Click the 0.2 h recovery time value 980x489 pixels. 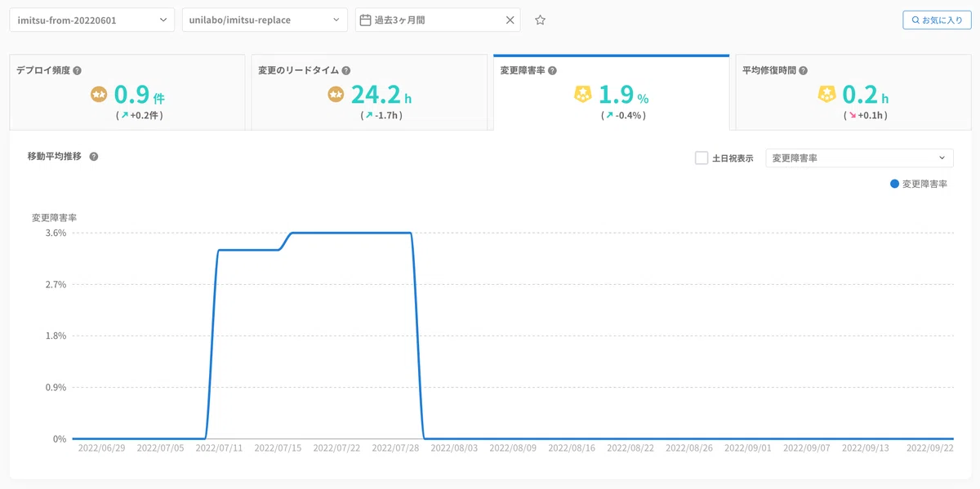tap(866, 96)
